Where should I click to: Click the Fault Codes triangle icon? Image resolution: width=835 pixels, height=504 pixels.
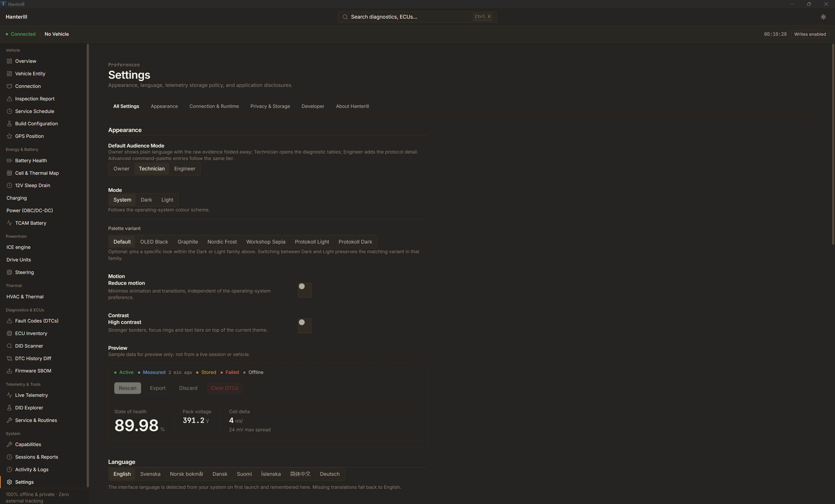pyautogui.click(x=9, y=321)
